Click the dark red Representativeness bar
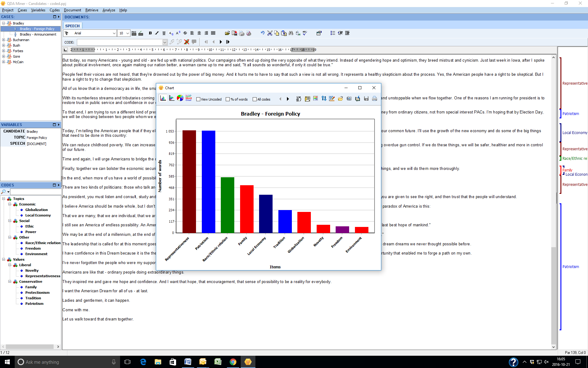This screenshot has height=368, width=588. [x=189, y=182]
